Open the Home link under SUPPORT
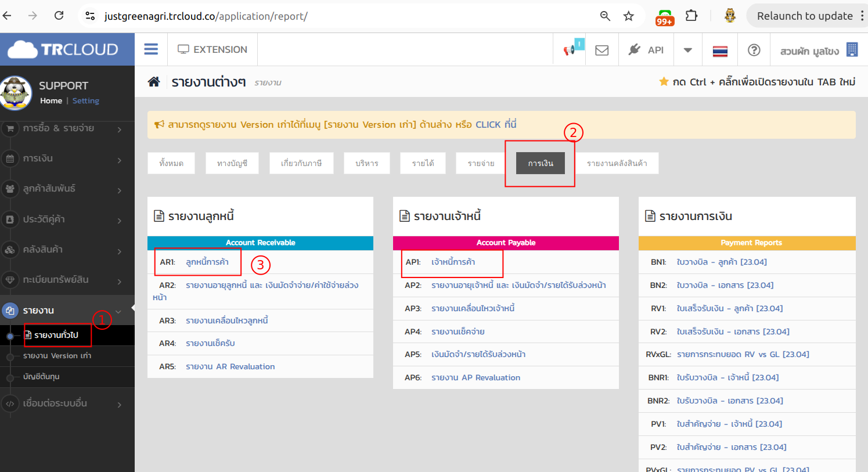Screen dimensions: 868x472 (x=51, y=100)
